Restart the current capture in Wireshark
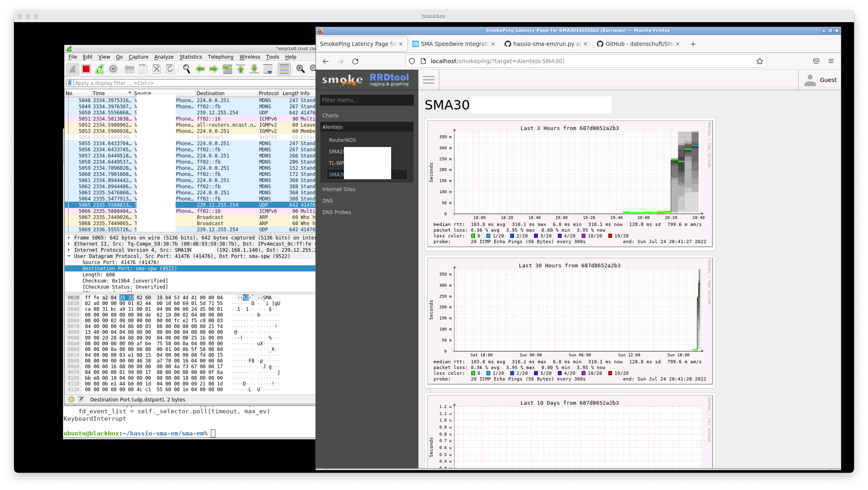This screenshot has height=490, width=868. (x=100, y=69)
